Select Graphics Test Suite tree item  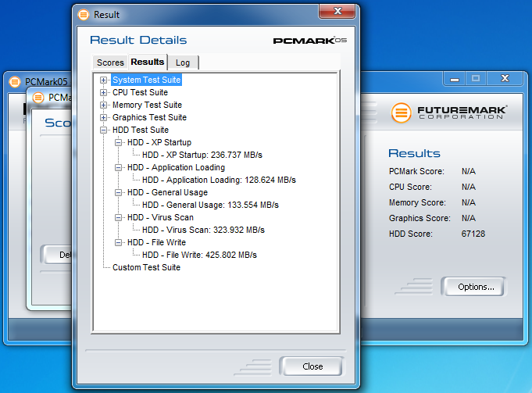point(150,118)
